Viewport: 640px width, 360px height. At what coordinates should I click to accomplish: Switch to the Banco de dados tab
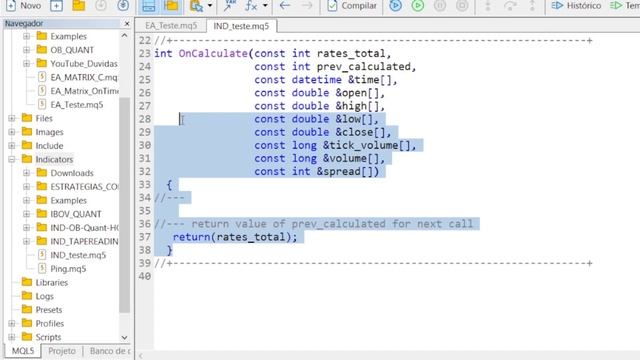(x=109, y=351)
